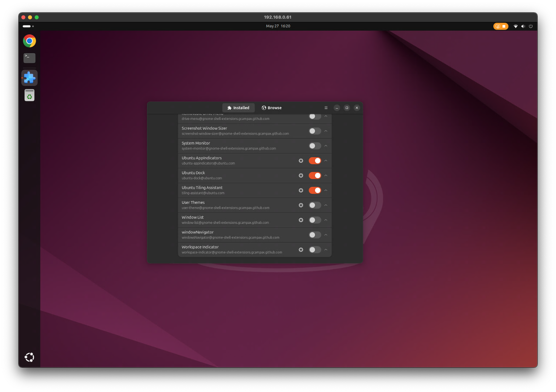The width and height of the screenshot is (556, 392).
Task: Click the User Themes extension title
Action: (x=193, y=202)
